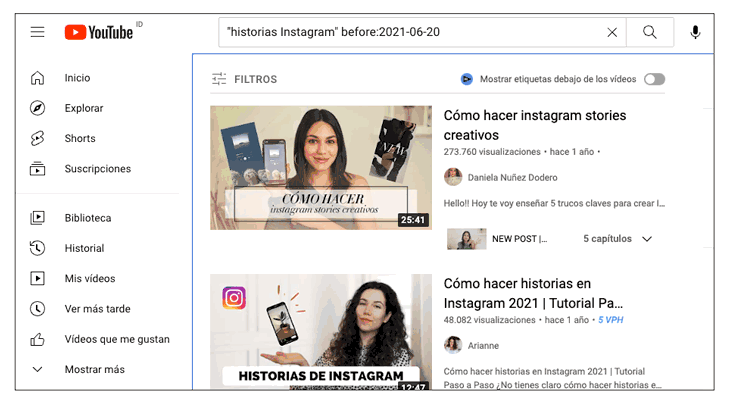Click the Explorar compass icon
Image resolution: width=730 pixels, height=406 pixels.
(37, 108)
